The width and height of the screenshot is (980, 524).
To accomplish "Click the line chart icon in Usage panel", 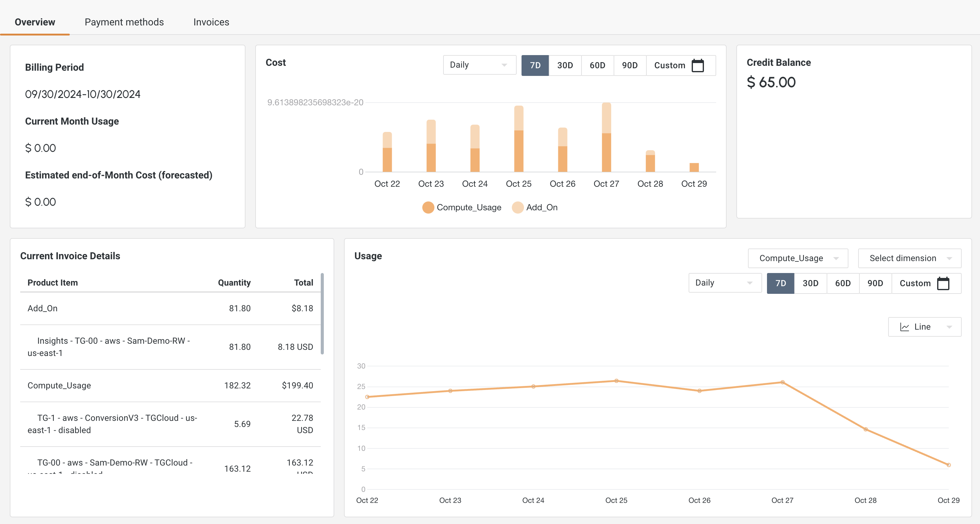I will 905,327.
